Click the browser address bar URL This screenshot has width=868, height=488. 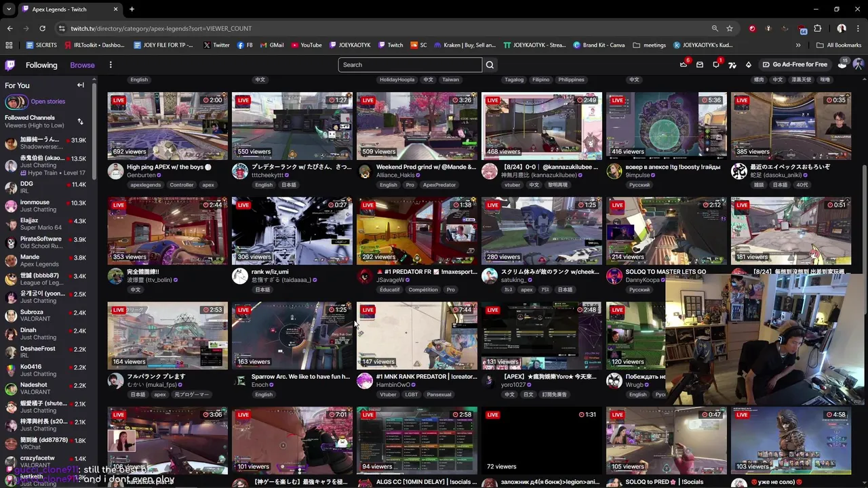[161, 28]
